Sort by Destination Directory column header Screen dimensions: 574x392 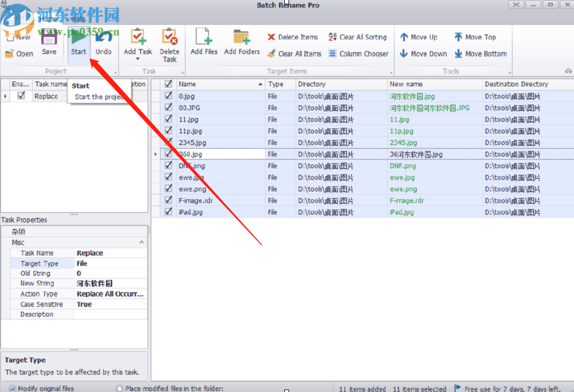pos(528,84)
